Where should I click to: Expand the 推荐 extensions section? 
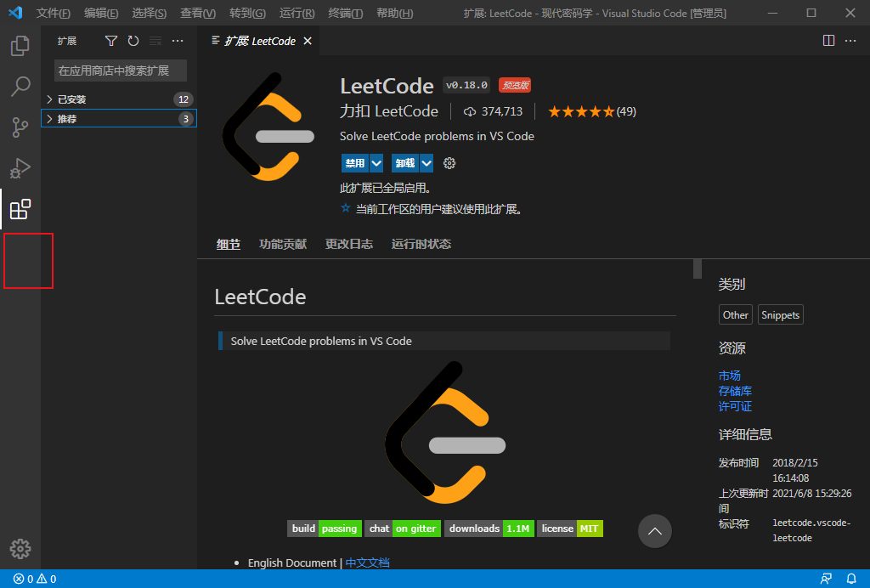click(x=67, y=119)
